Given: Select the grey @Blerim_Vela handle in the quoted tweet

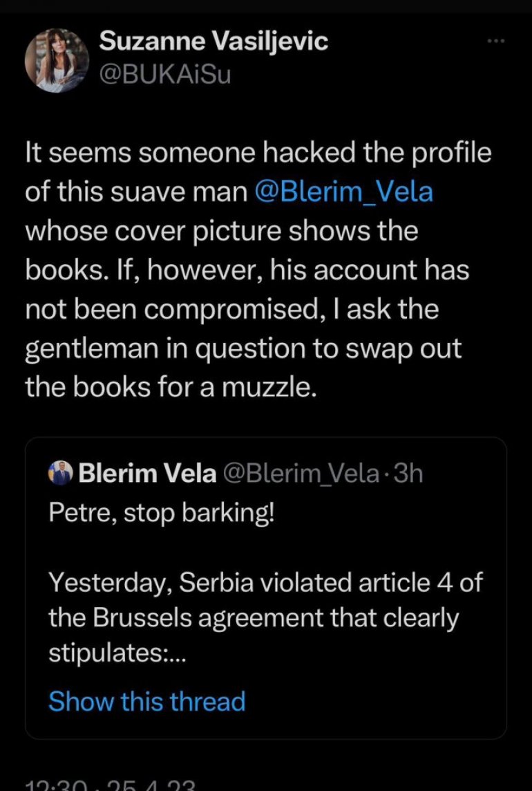Looking at the screenshot, I should pyautogui.click(x=301, y=474).
